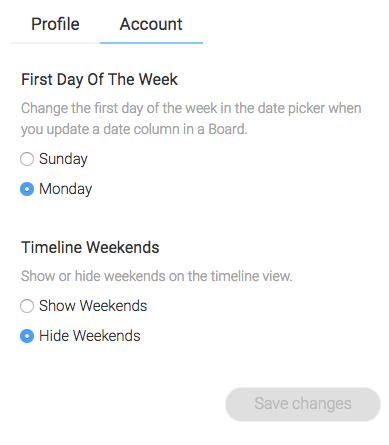Click the word Board in description
This screenshot has height=445, width=389.
pos(227,129)
